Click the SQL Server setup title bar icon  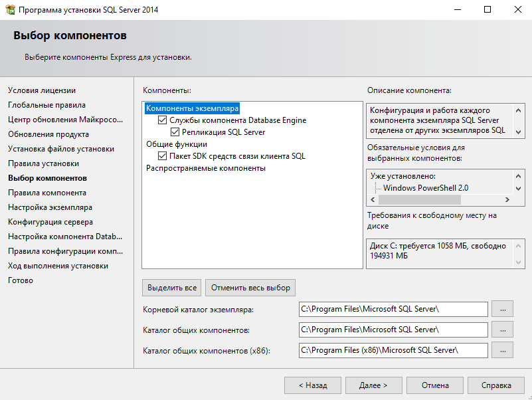pyautogui.click(x=10, y=9)
